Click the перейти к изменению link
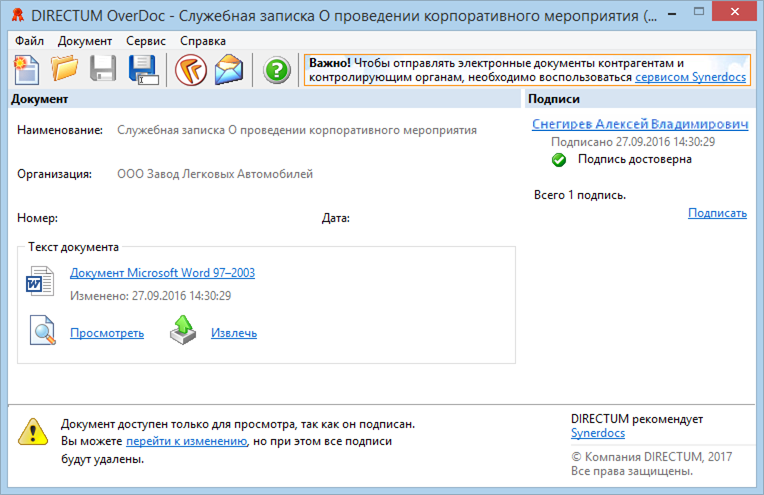The image size is (764, 495). (187, 441)
